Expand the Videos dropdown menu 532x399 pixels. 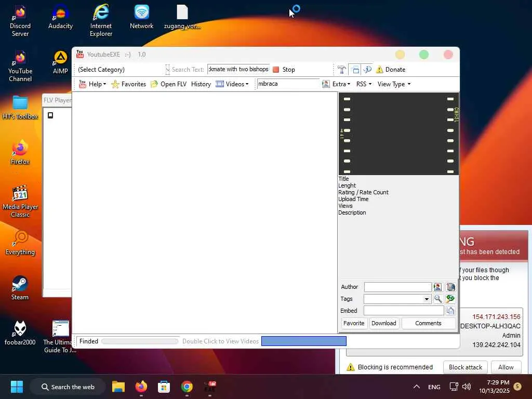click(247, 84)
